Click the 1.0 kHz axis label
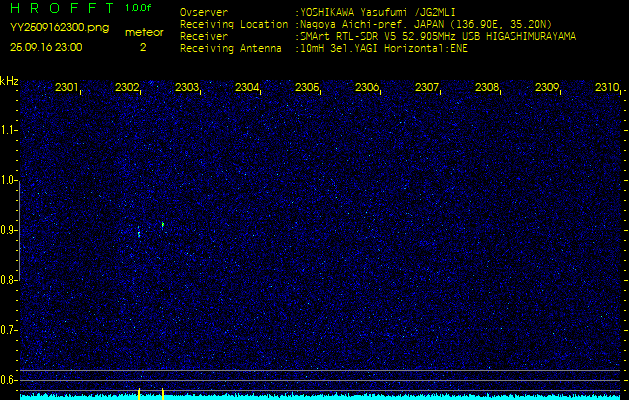Viewport: 629px width, 400px height. pos(8,180)
